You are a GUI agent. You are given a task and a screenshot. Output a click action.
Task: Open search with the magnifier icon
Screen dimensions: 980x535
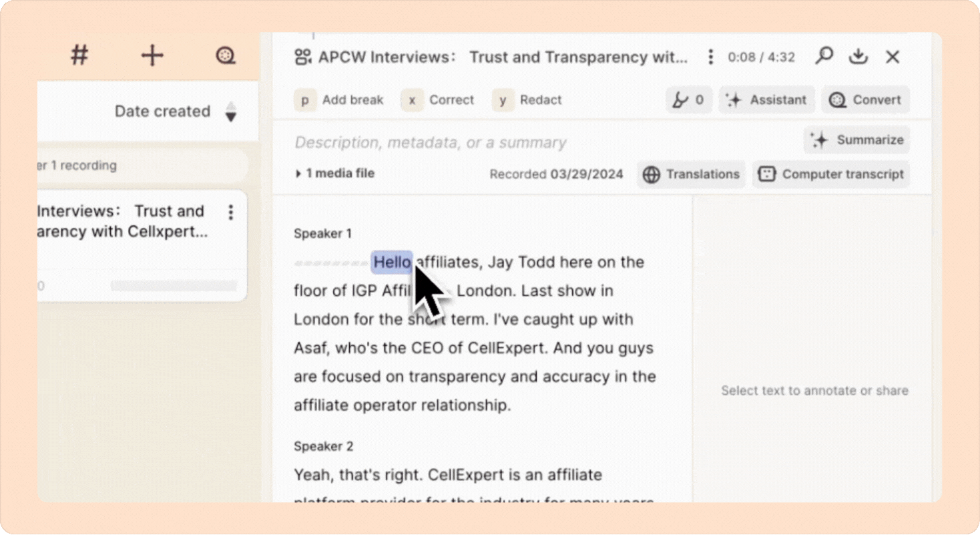pos(824,56)
